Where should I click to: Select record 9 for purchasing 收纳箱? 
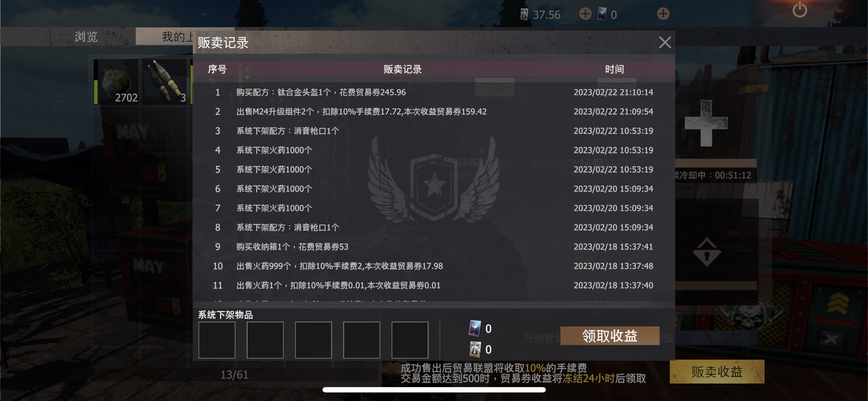[x=434, y=247]
